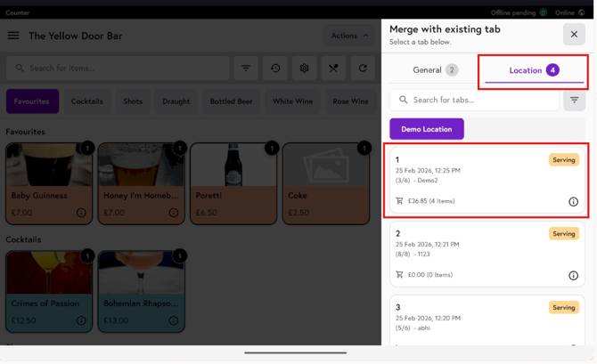Viewport: 597px width, 364px height.
Task: Click the fork and knife icon
Action: click(x=333, y=69)
